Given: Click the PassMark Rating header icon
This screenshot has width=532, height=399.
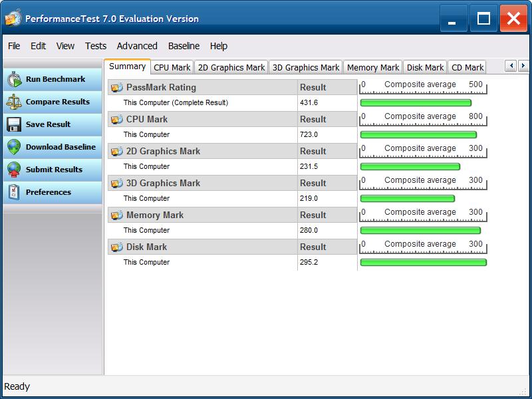Looking at the screenshot, I should 117,88.
